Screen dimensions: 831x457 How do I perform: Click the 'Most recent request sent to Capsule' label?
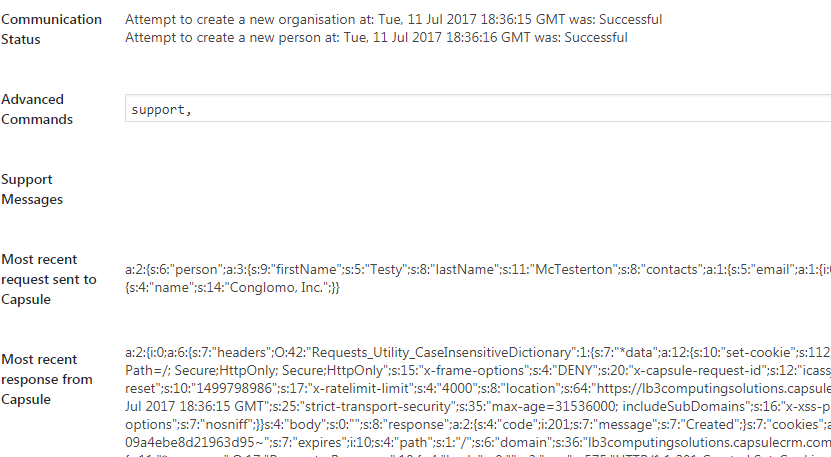(x=49, y=279)
